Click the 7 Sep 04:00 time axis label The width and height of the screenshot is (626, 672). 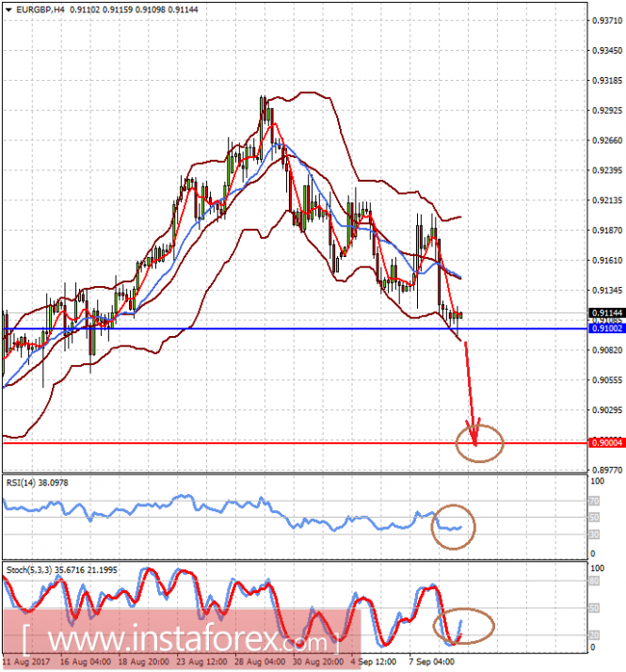(431, 662)
